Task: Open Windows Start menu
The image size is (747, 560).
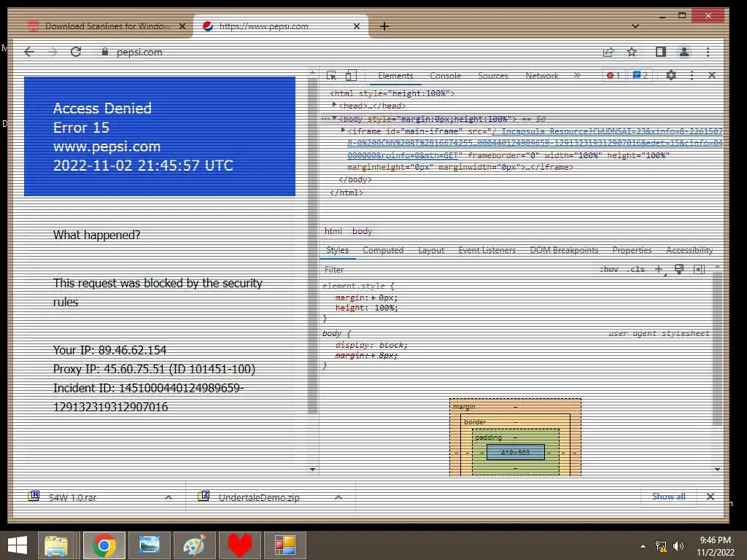Action: (x=18, y=545)
